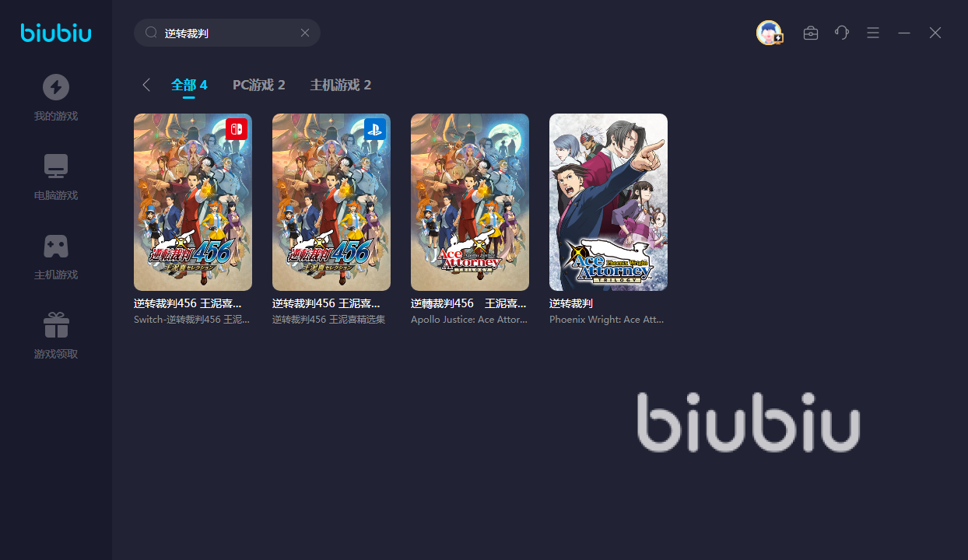
Task: Open the Switch 逆转裁判456 game cover
Action: pyautogui.click(x=193, y=202)
